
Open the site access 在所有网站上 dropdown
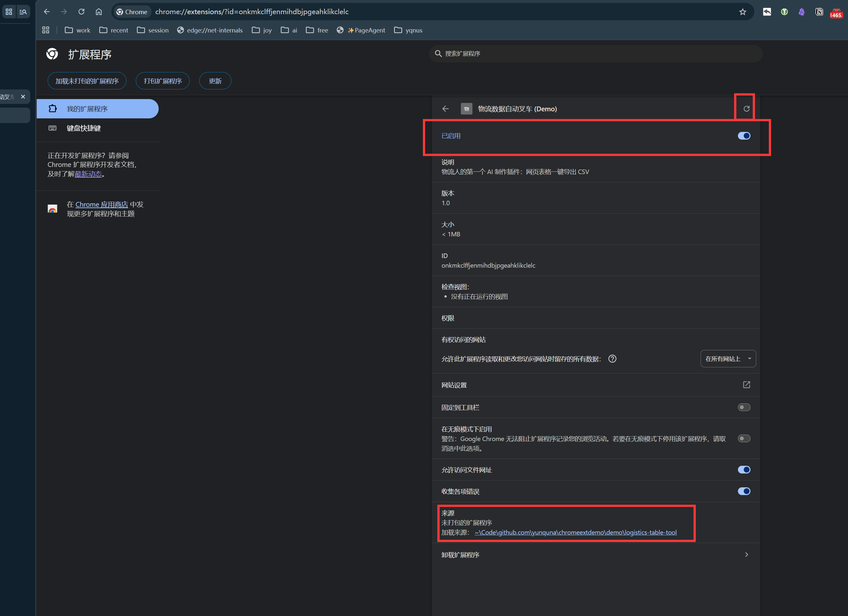click(x=728, y=359)
